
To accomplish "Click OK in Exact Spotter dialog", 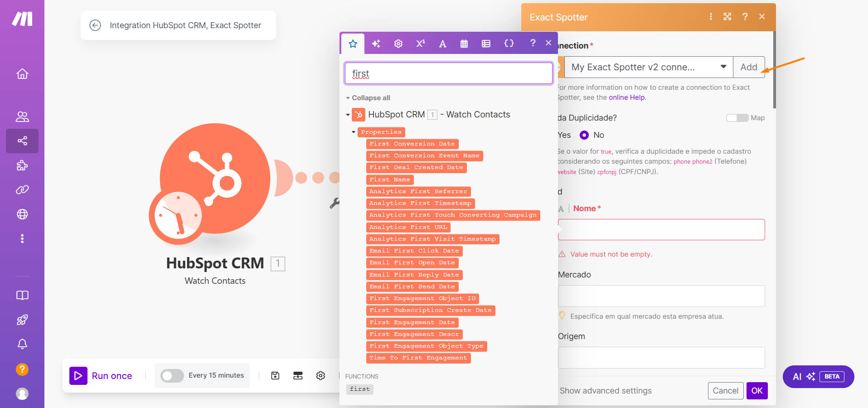I will click(757, 391).
